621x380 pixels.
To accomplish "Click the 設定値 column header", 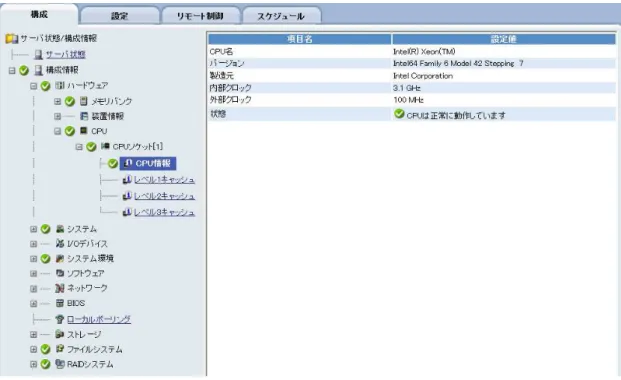I will point(504,39).
